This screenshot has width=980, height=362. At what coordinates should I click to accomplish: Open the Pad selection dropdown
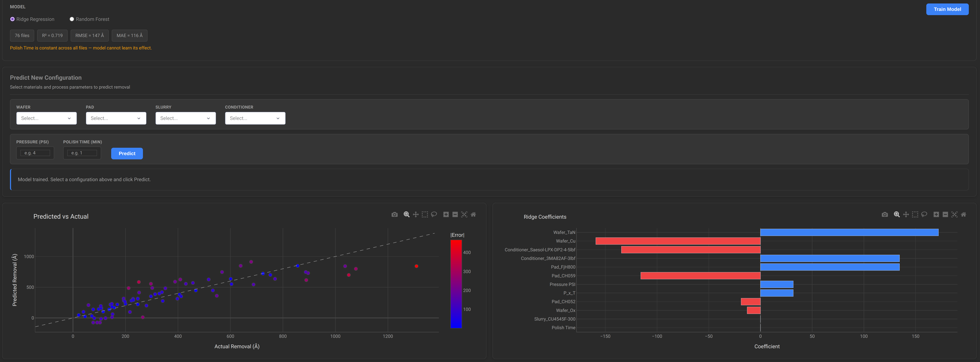point(116,118)
